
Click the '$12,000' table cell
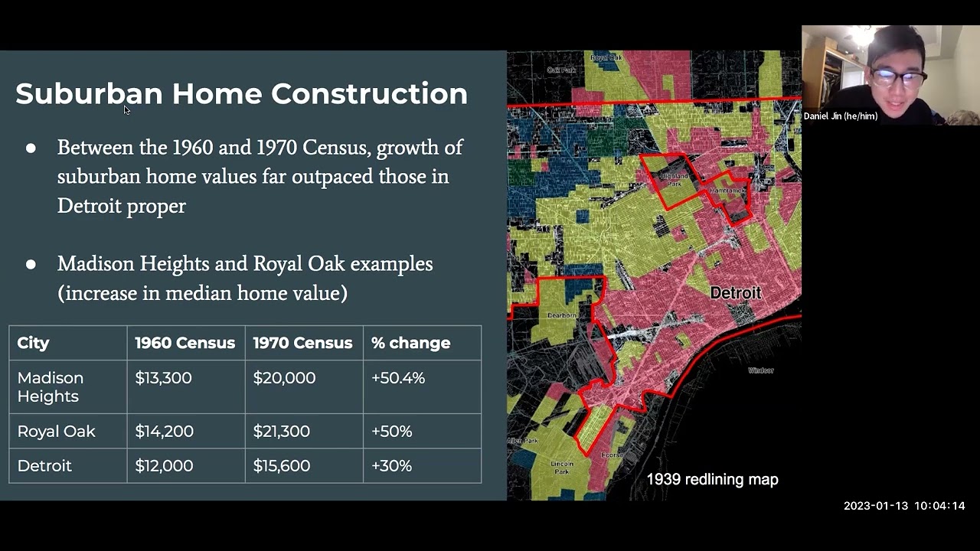[186, 465]
